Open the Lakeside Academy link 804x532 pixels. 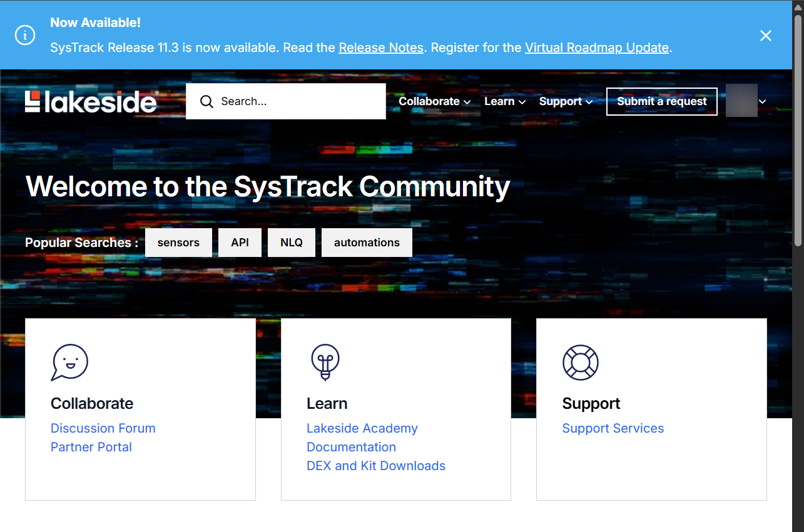tap(362, 428)
